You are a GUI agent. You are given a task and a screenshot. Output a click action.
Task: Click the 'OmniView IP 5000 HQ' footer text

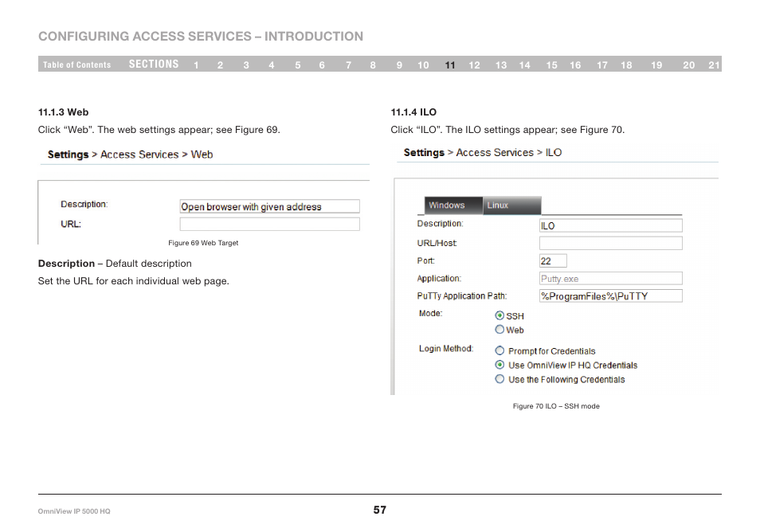[74, 511]
